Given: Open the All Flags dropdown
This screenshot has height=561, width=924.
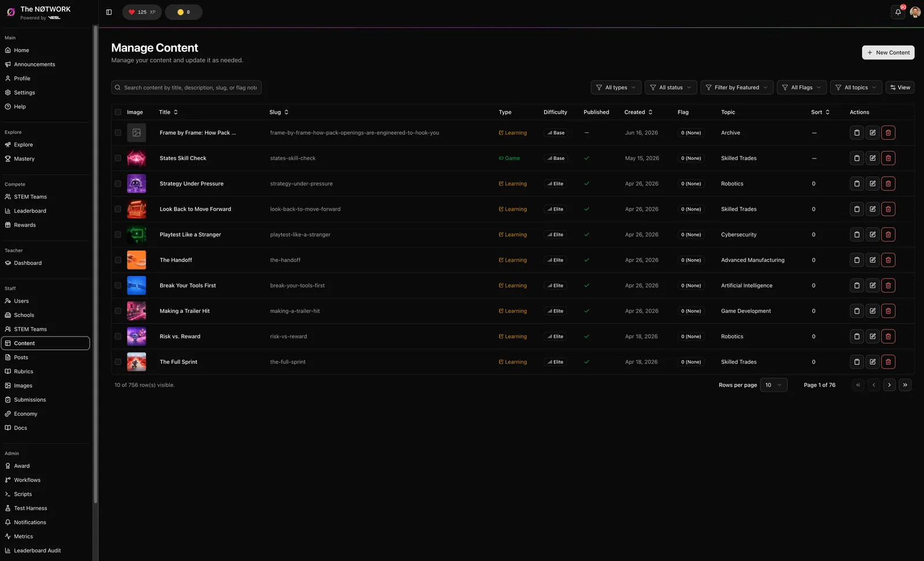Looking at the screenshot, I should pos(802,88).
